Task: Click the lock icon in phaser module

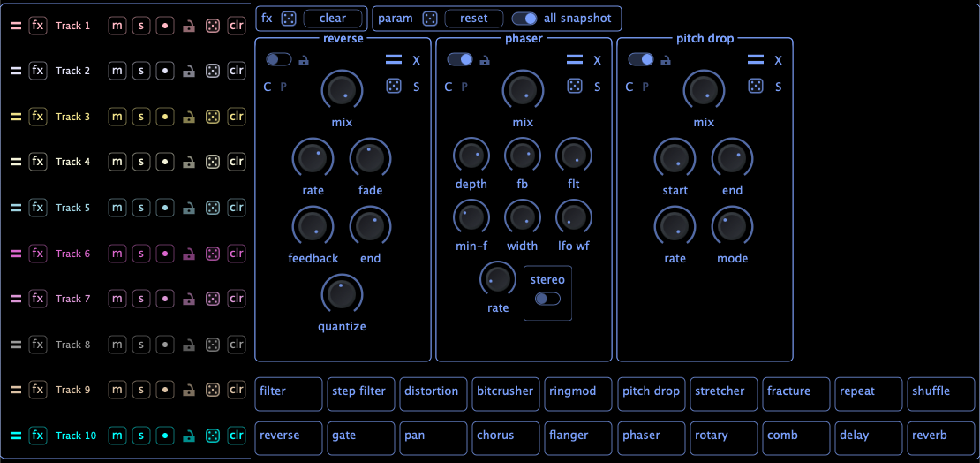Action: coord(485,60)
